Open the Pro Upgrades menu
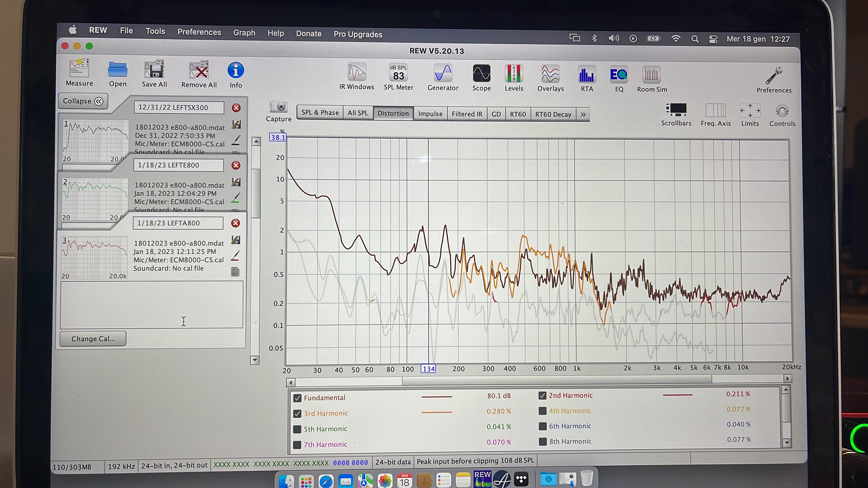Viewport: 868px width, 488px height. click(x=358, y=34)
